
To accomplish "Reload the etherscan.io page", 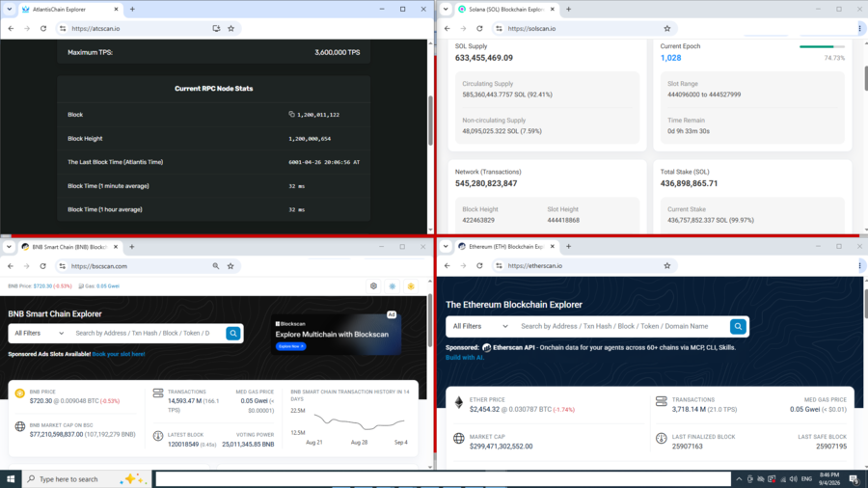I will click(479, 265).
